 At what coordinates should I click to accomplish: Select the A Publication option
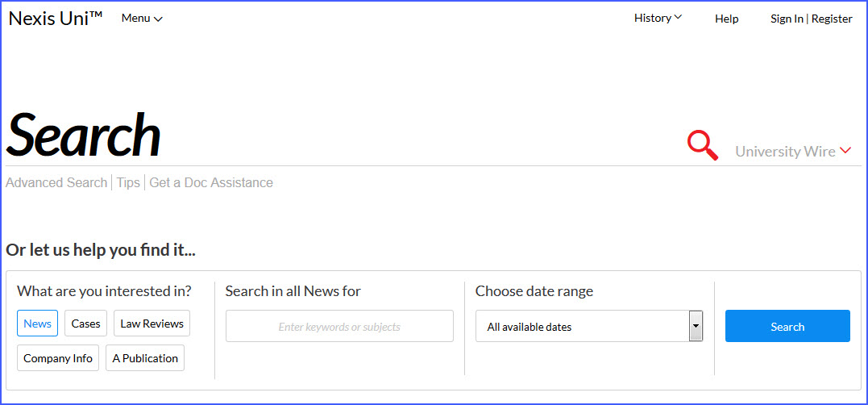coord(145,358)
